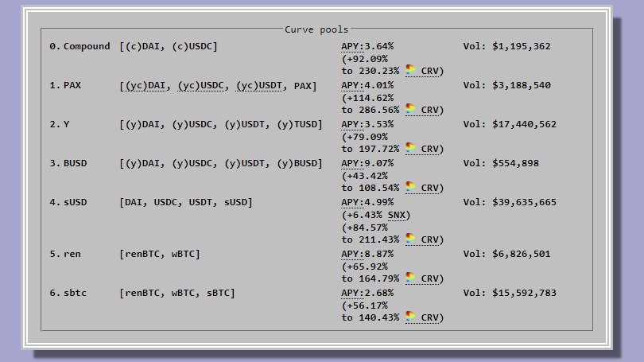644x362 pixels.
Task: Click APY:3.53% label for Y pool
Action: [367, 124]
